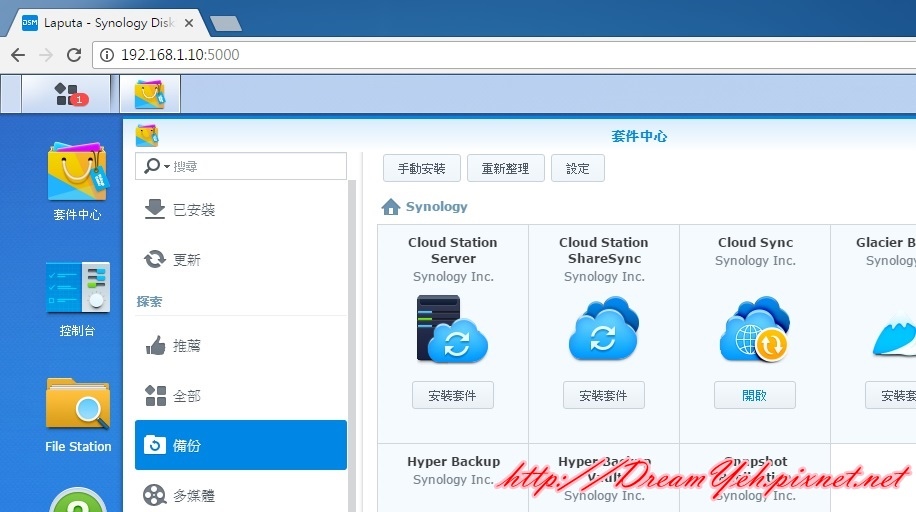
Task: Select Package Center icon in DSM taskbar
Action: pos(150,94)
